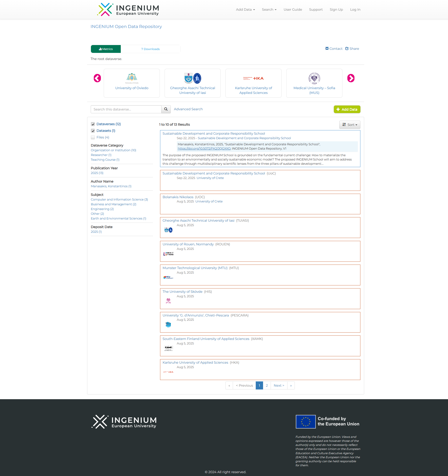The height and width of the screenshot is (476, 448).
Task: Open the Contact envelope link
Action: click(334, 49)
